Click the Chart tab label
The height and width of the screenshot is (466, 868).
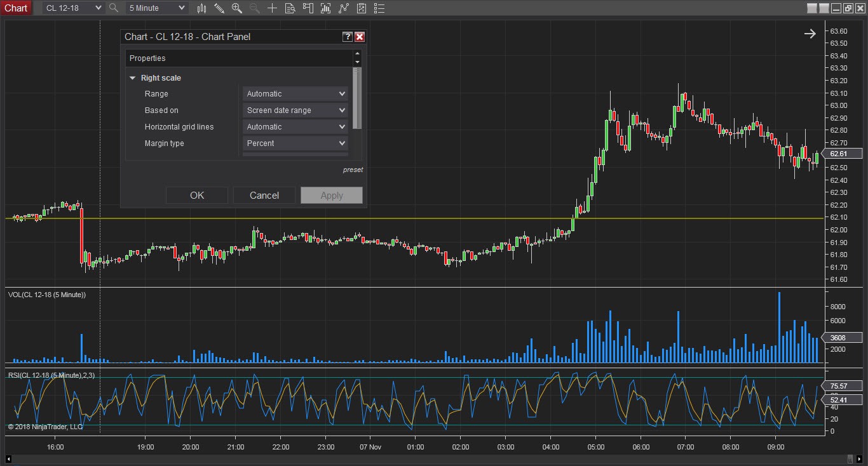click(16, 8)
